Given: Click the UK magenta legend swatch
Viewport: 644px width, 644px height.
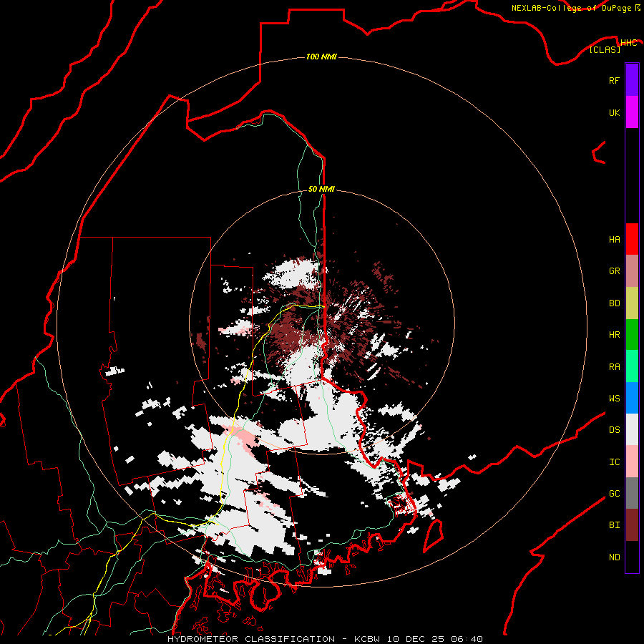Looking at the screenshot, I should pos(632,112).
